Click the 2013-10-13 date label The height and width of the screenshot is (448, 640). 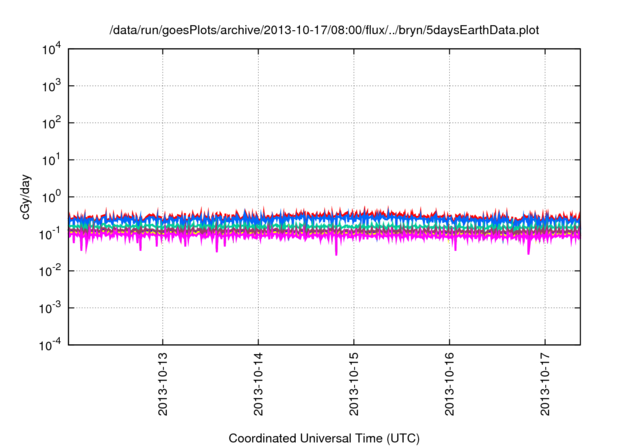pyautogui.click(x=162, y=384)
